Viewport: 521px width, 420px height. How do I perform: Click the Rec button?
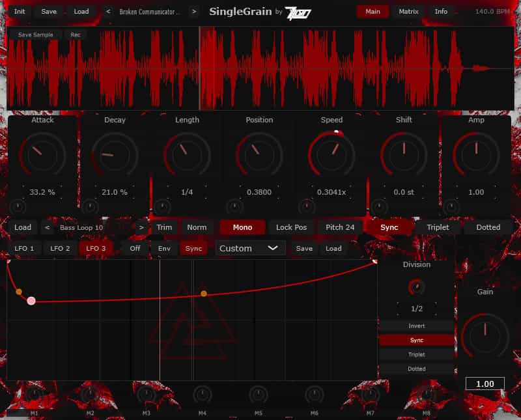pos(76,35)
